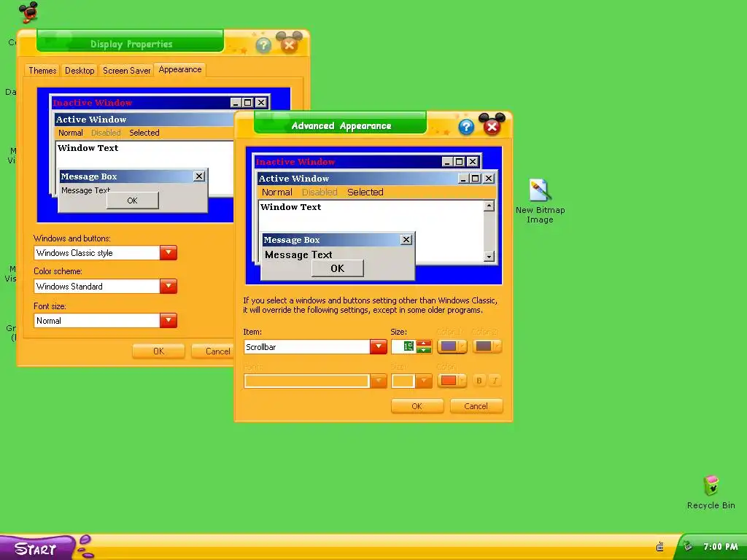The height and width of the screenshot is (560, 747).
Task: Click Inactive Window title in Display Properties preview
Action: tap(93, 103)
